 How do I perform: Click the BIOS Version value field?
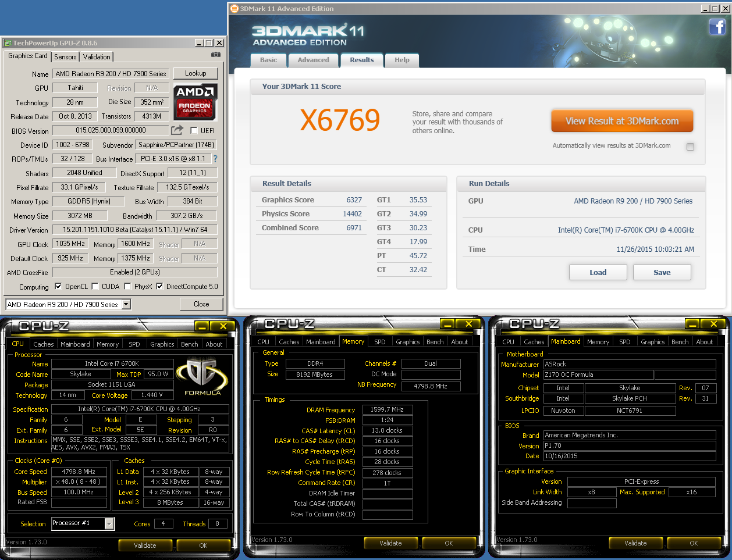click(111, 130)
